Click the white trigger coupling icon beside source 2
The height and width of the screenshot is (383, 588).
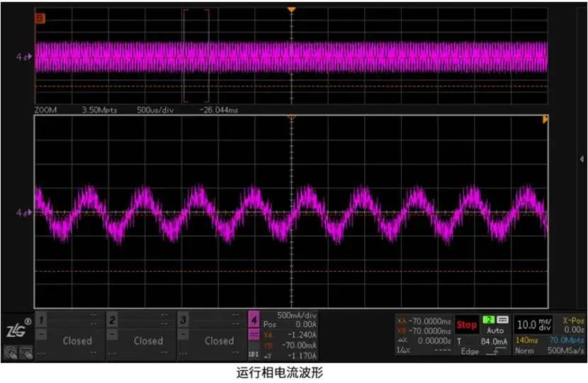click(502, 320)
